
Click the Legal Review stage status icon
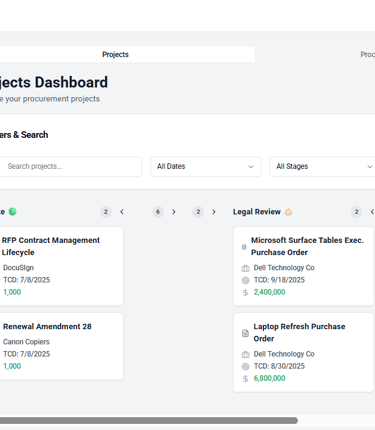click(x=288, y=212)
